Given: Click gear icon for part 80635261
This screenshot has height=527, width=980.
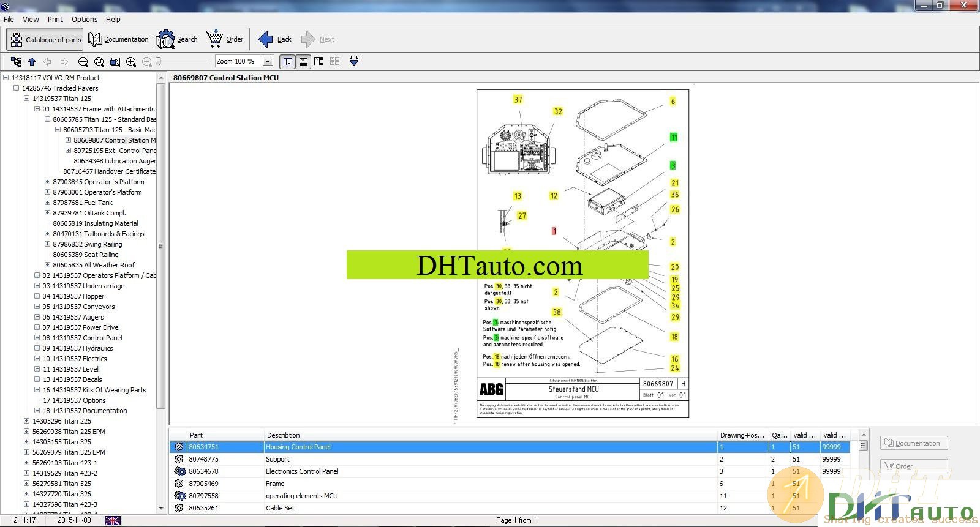Looking at the screenshot, I should (x=179, y=508).
